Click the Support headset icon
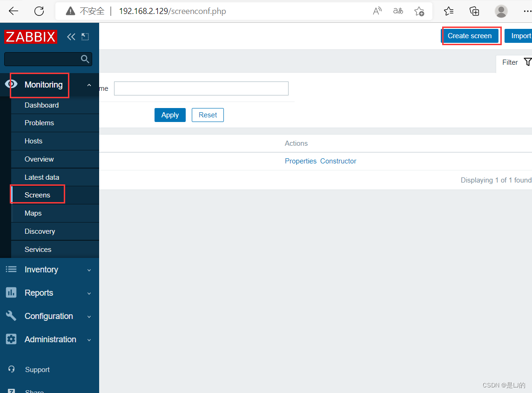Viewport: 532px width, 393px height. pyautogui.click(x=12, y=369)
